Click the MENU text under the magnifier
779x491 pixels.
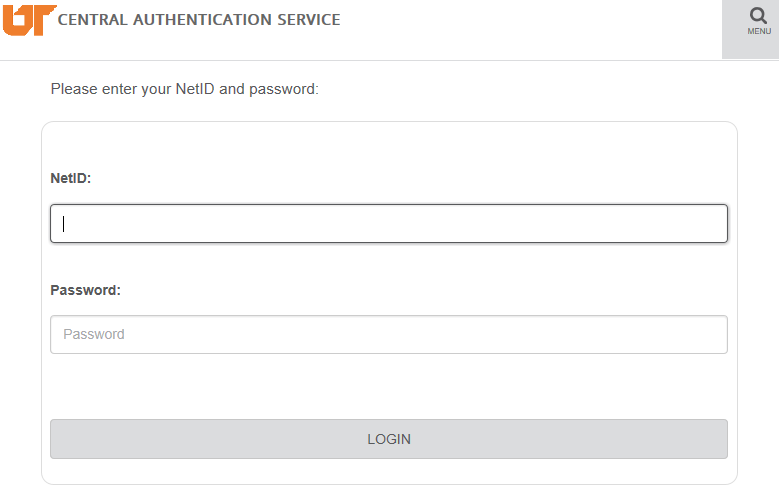click(x=758, y=32)
